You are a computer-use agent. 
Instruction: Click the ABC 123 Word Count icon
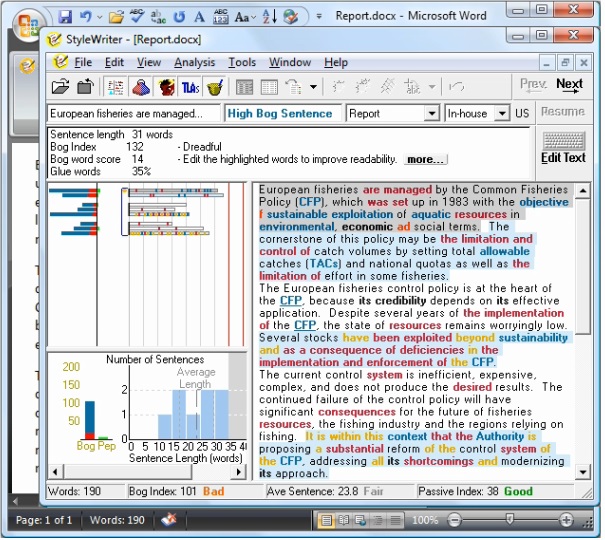pyautogui.click(x=220, y=17)
